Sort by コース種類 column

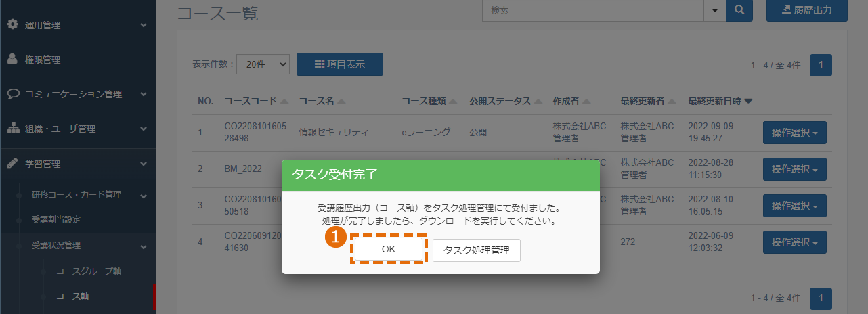[430, 101]
